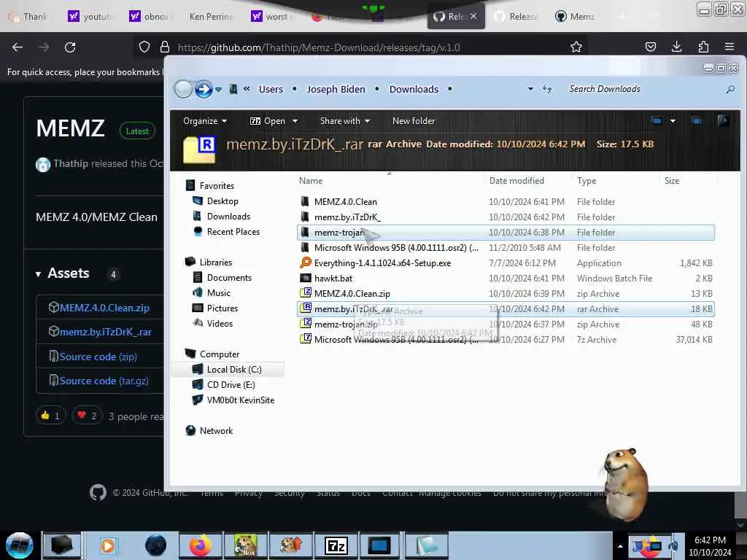Click Explorer search magnifier icon
The width and height of the screenshot is (747, 560).
[x=730, y=89]
